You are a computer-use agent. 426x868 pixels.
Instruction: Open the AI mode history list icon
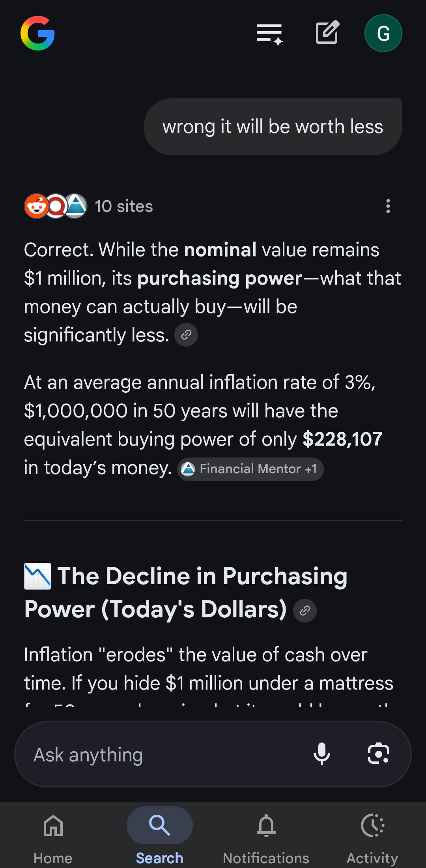[x=270, y=34]
